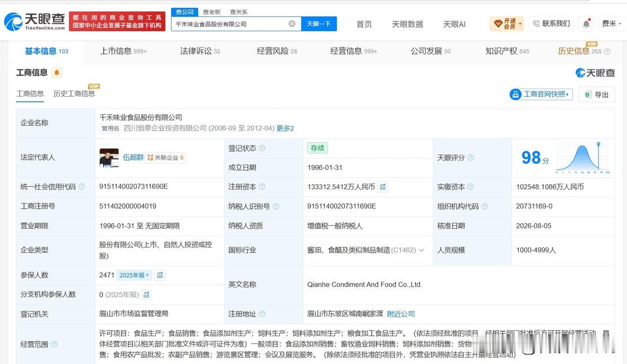Open the 经营风险 tab
This screenshot has width=627, height=364.
[277, 51]
